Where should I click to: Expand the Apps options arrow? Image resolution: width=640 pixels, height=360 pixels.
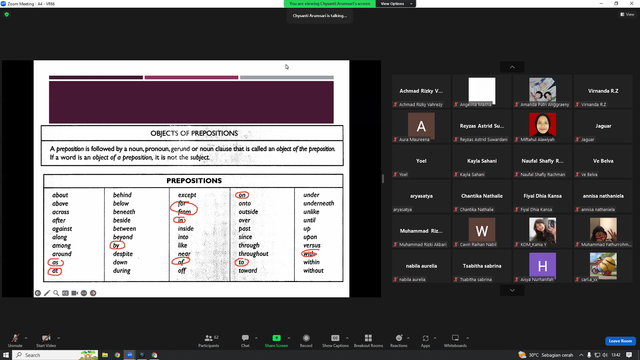click(x=435, y=338)
